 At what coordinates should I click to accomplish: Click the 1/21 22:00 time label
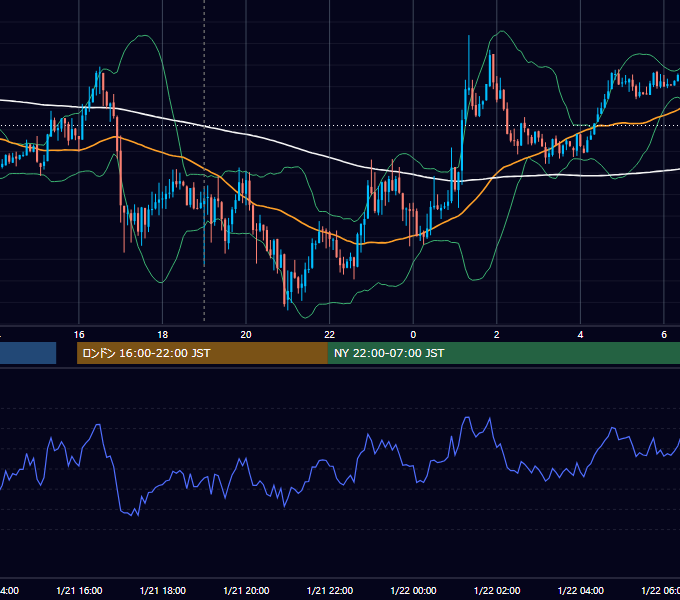[x=330, y=590]
